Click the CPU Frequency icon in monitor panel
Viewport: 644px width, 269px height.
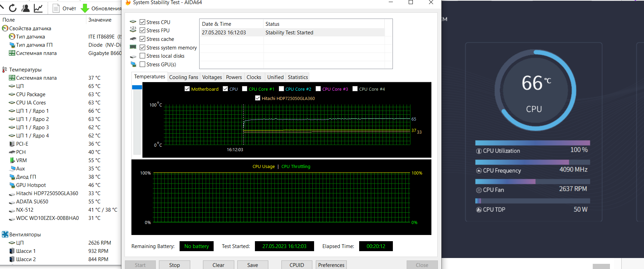tap(479, 170)
